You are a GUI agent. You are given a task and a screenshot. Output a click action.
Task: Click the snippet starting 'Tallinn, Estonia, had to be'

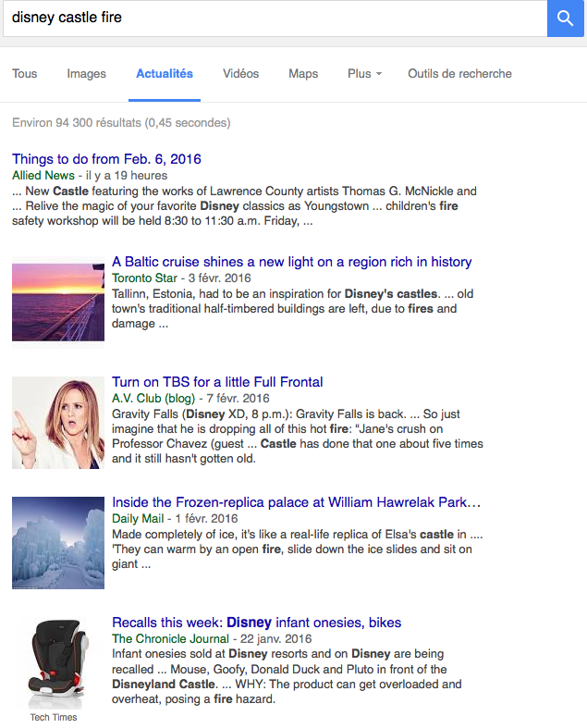point(292,308)
